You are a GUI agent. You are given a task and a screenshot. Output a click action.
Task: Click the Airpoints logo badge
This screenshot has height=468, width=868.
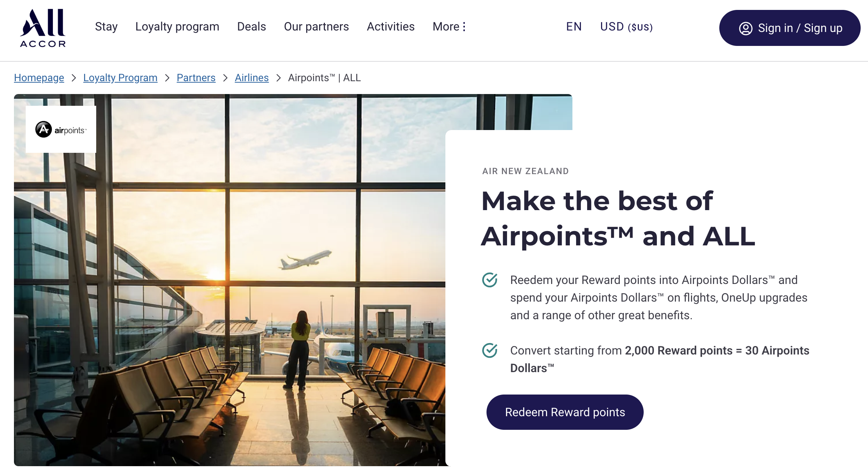coord(61,129)
